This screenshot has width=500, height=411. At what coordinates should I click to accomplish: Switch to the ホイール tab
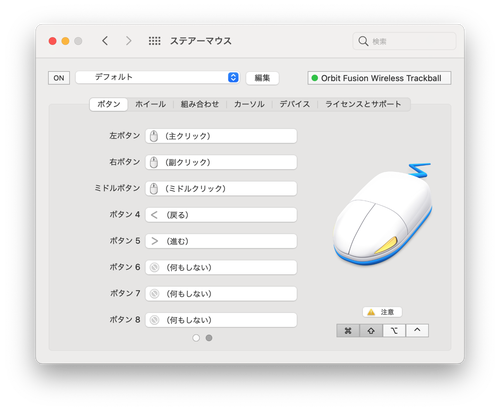pos(150,104)
